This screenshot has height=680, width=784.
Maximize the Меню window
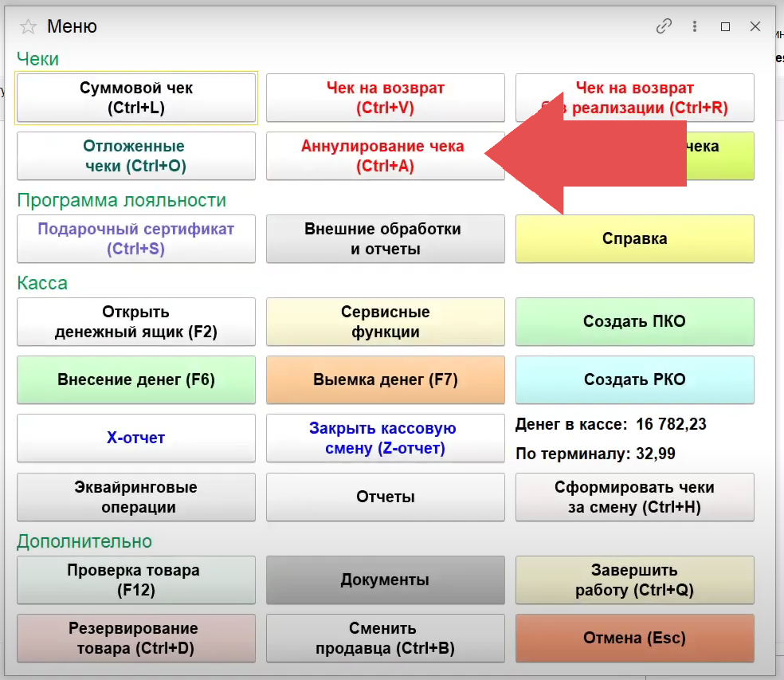pos(725,26)
